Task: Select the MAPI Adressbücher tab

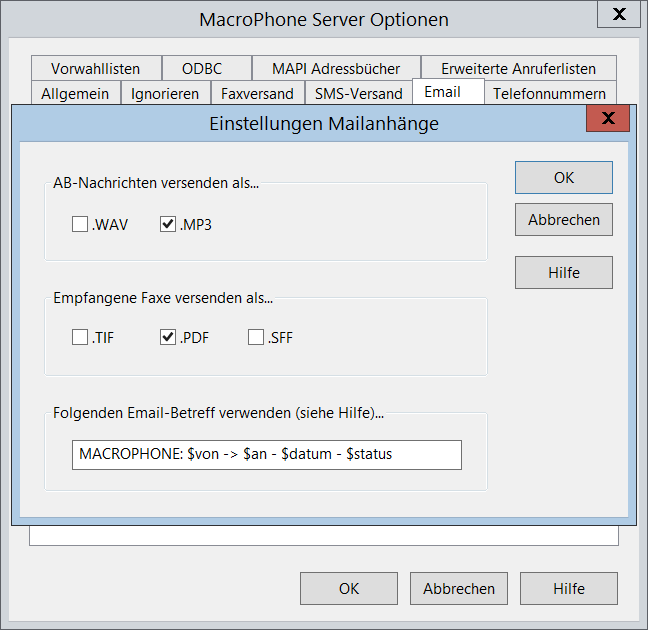Action: click(335, 69)
